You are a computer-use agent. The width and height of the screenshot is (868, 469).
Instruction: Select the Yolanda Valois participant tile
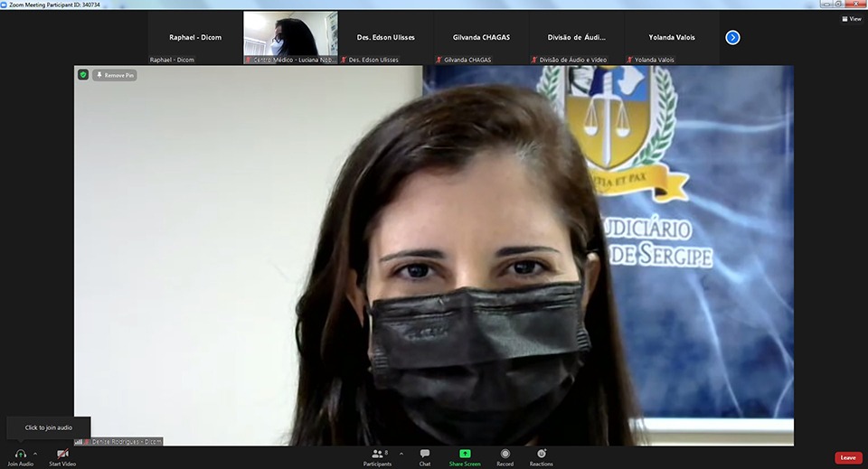coord(672,38)
